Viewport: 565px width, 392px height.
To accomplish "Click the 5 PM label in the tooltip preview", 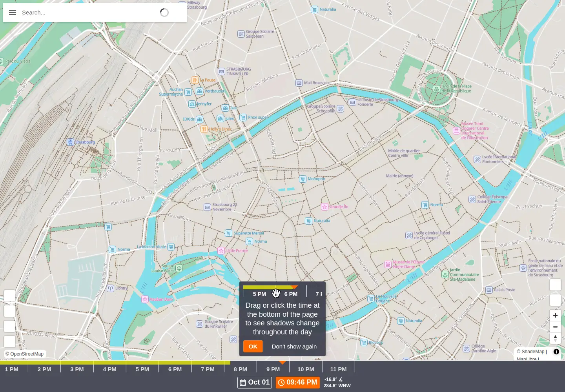I will [x=259, y=294].
